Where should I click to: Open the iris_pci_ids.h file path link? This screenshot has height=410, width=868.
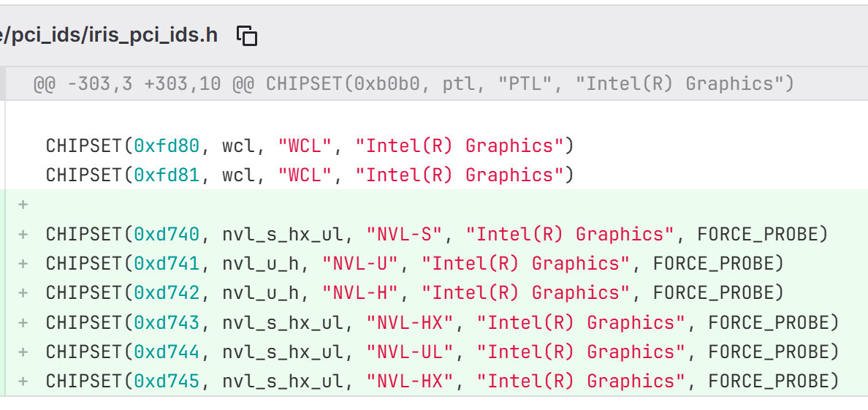(110, 35)
